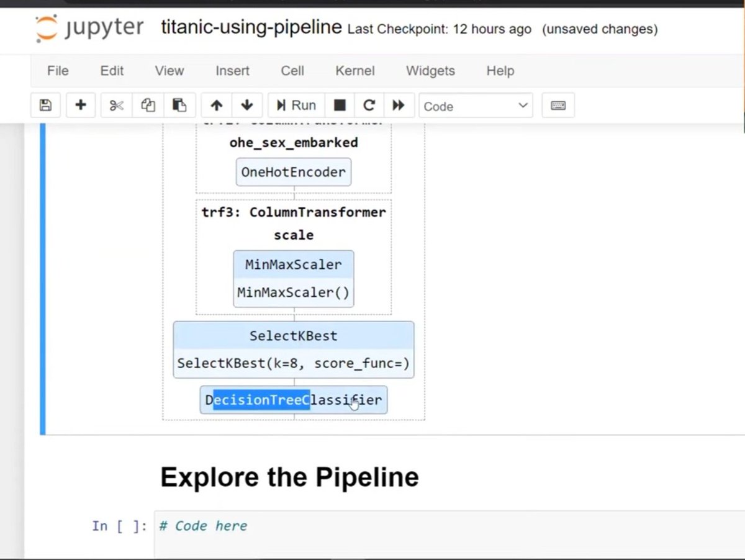The height and width of the screenshot is (560, 745).
Task: Click the trf3: ColumnTransformer label
Action: pyautogui.click(x=294, y=212)
